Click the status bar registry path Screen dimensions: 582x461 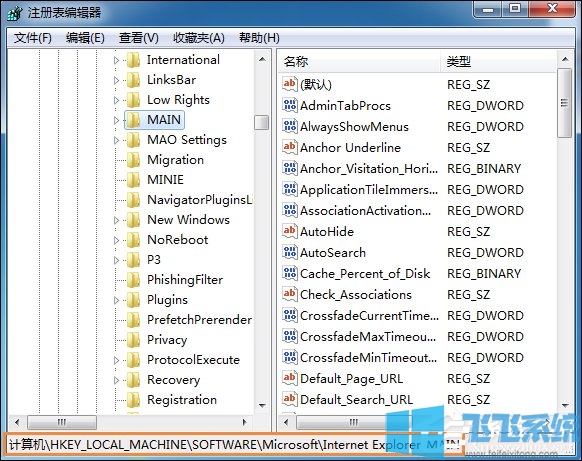[234, 444]
